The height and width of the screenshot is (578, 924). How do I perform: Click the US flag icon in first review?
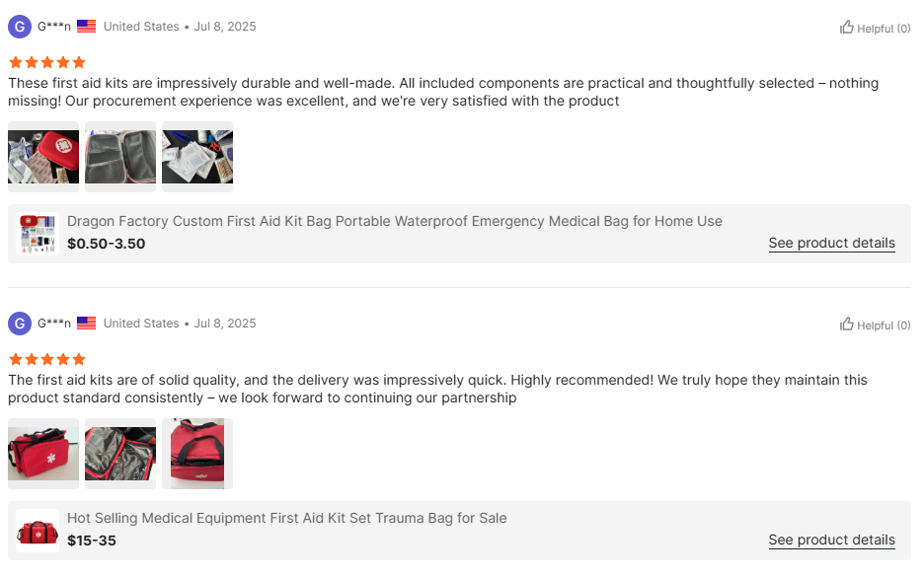coord(87,27)
